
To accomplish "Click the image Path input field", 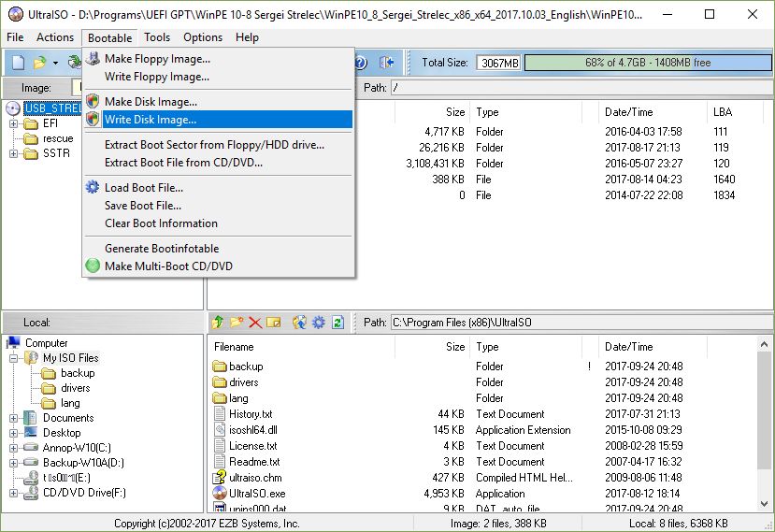I will coord(581,88).
